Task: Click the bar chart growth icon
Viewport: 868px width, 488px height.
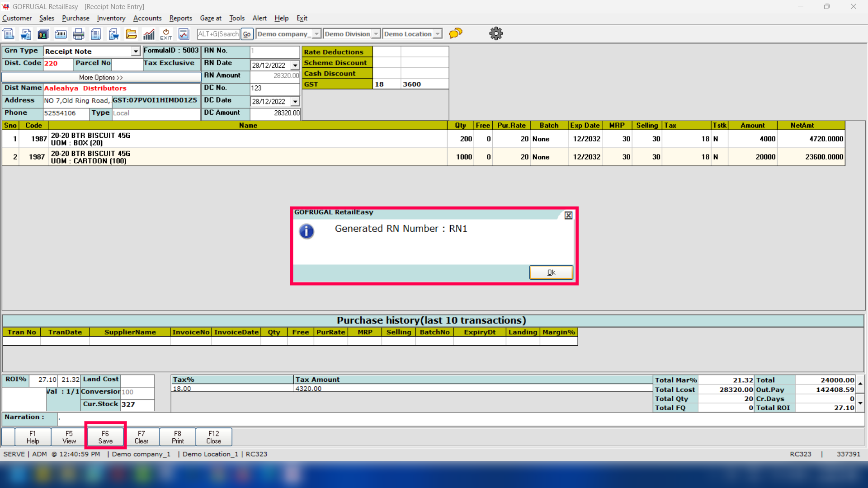Action: pyautogui.click(x=149, y=34)
